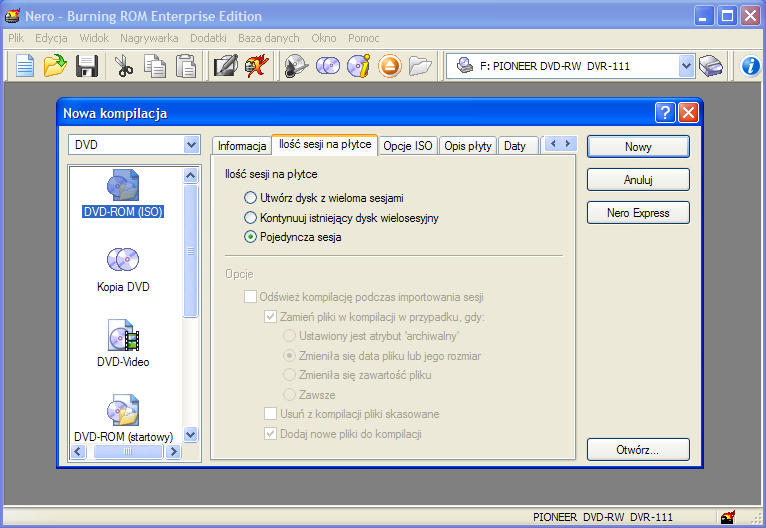Open the Baza danych menu
Viewport: 766px width, 528px height.
pyautogui.click(x=269, y=38)
